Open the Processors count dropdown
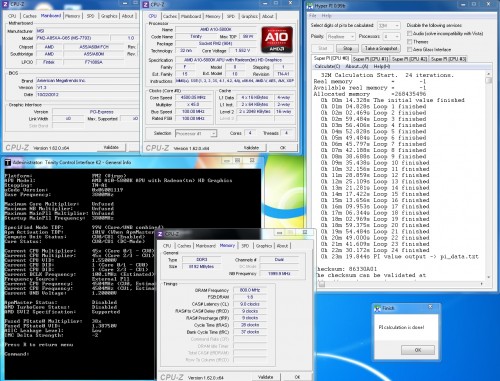This screenshot has width=500, height=381. pos(391,36)
